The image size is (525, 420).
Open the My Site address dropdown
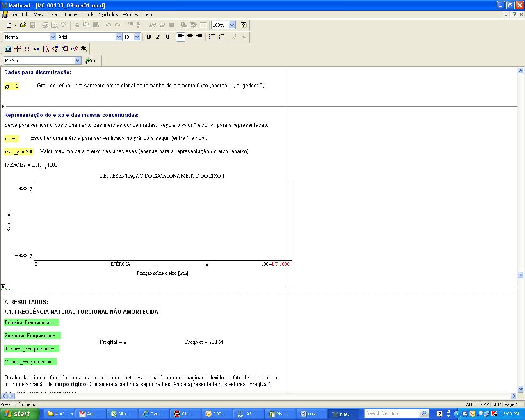pos(78,61)
